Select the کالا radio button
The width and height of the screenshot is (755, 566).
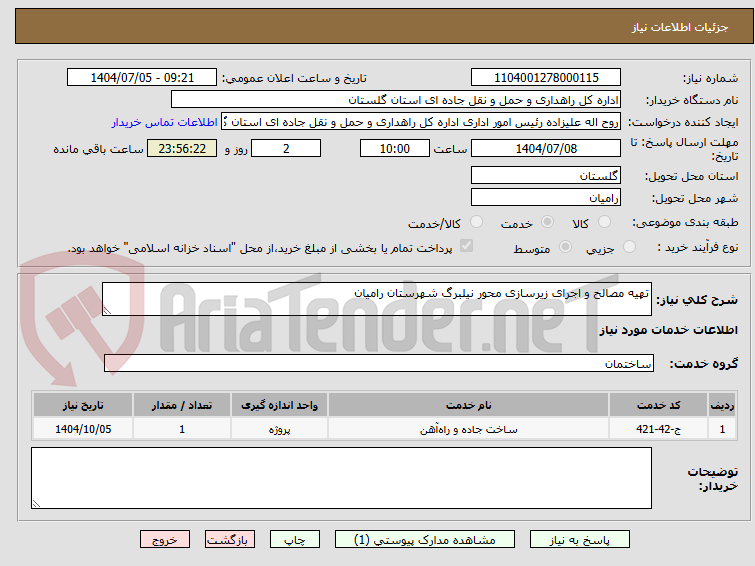point(603,222)
